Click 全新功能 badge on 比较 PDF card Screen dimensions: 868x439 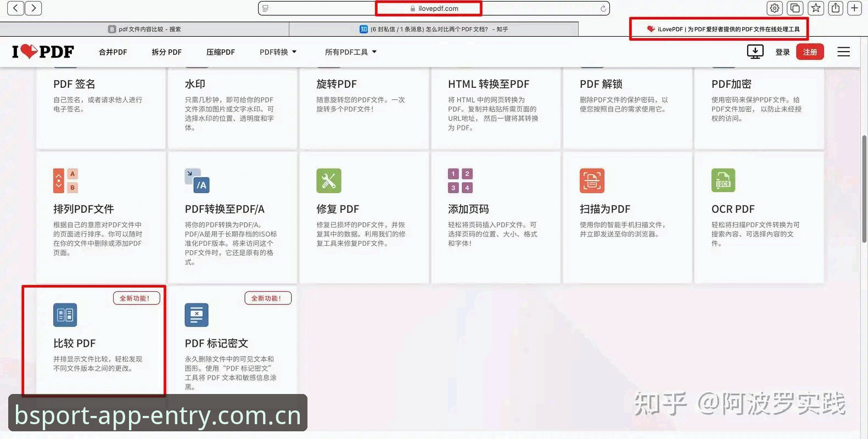click(136, 298)
